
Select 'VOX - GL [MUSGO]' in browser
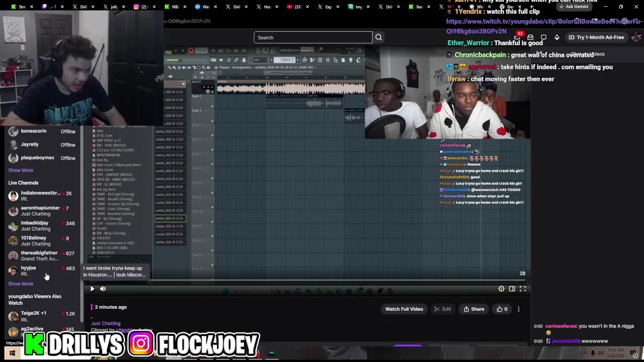109,185
